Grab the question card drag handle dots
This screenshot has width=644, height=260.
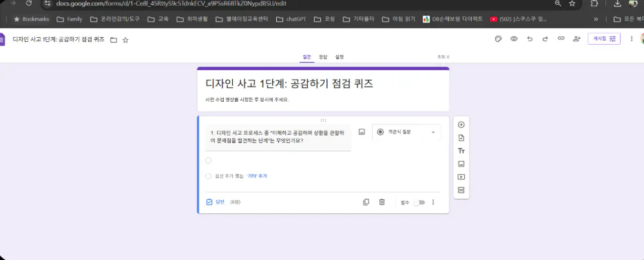(x=323, y=120)
